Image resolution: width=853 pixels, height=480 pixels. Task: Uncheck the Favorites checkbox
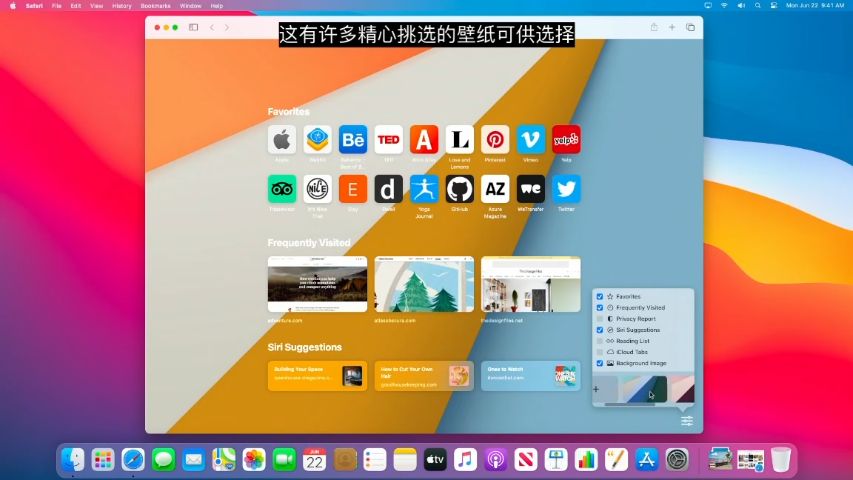pyautogui.click(x=600, y=297)
